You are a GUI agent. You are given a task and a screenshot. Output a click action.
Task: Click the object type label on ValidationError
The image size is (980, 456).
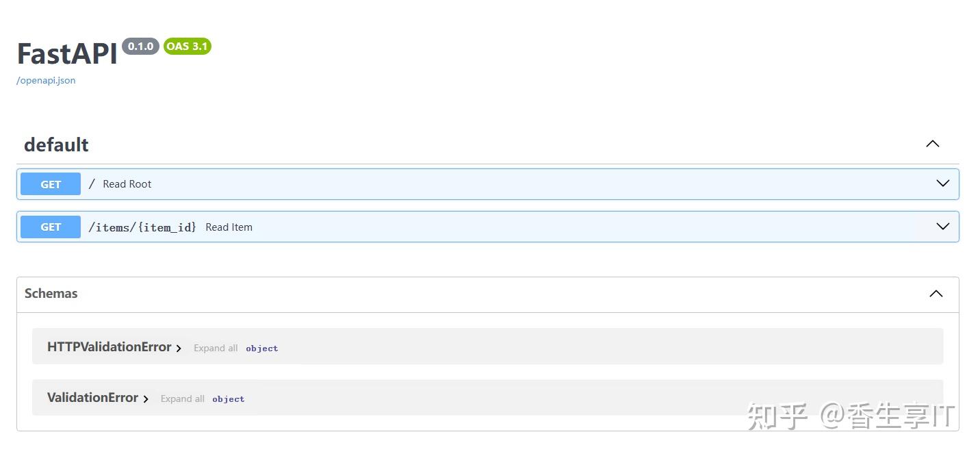228,398
